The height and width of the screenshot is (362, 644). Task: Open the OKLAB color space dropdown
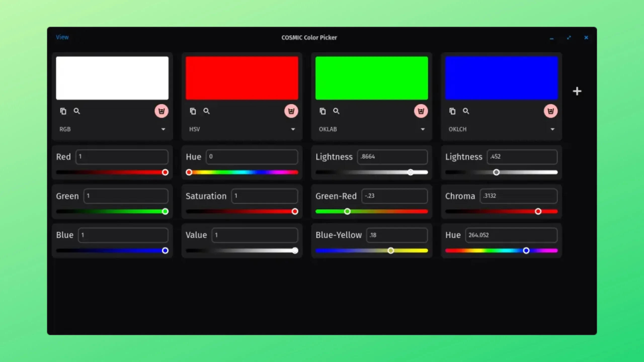click(x=372, y=129)
